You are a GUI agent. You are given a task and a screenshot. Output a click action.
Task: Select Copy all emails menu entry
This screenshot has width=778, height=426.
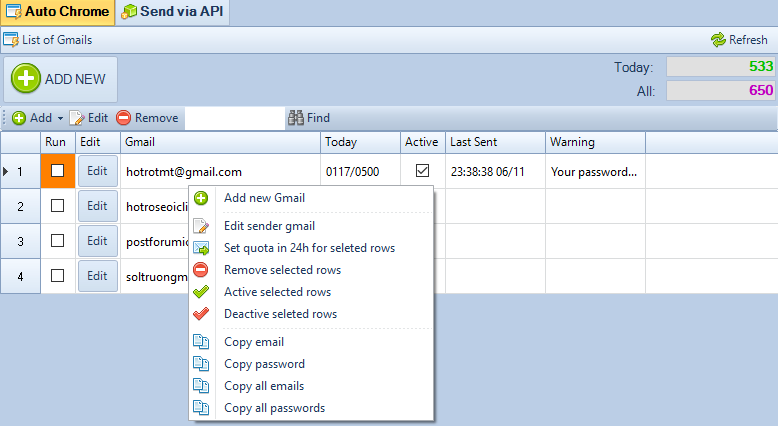click(x=312, y=386)
